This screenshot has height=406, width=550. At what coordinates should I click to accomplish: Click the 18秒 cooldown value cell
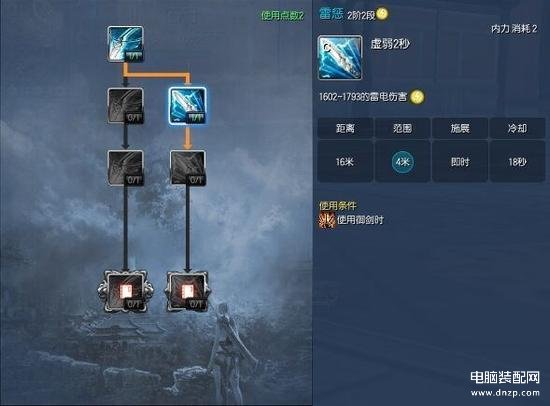pyautogui.click(x=517, y=161)
